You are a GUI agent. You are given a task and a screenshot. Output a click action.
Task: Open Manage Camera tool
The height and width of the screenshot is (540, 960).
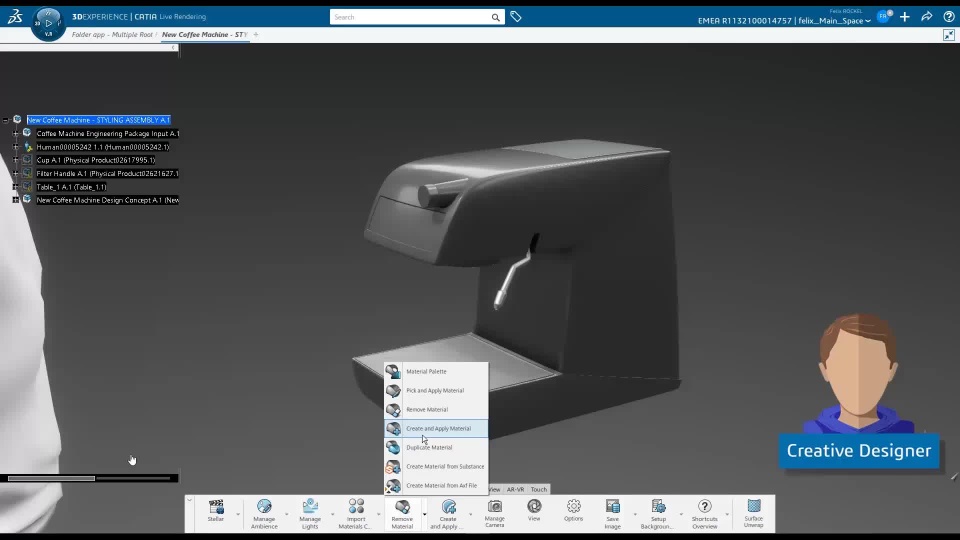coord(495,513)
